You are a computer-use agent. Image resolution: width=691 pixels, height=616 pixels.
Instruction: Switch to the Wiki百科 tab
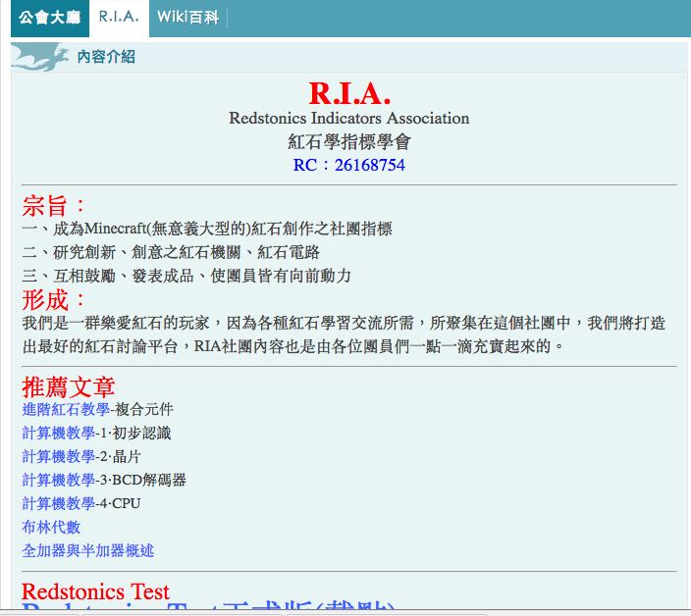point(187,18)
